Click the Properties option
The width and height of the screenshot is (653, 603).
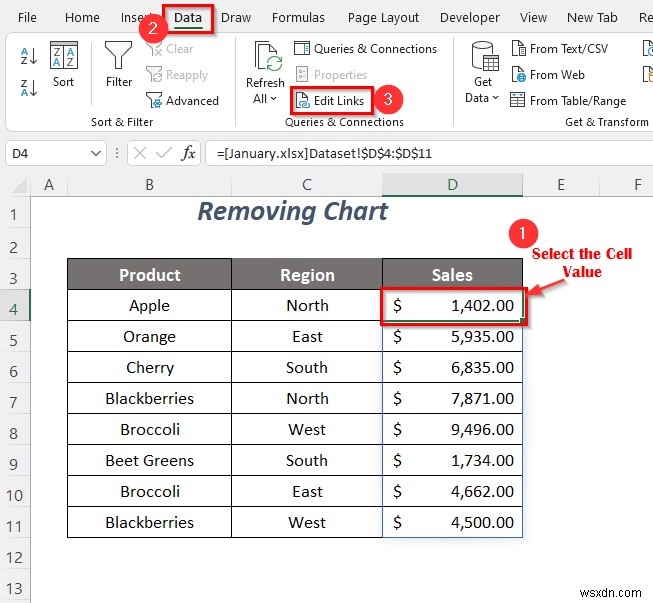point(331,75)
